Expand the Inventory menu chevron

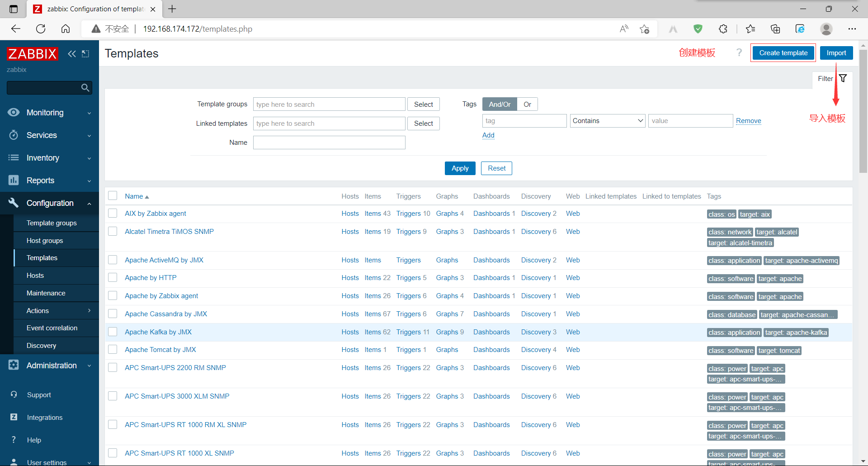point(89,158)
